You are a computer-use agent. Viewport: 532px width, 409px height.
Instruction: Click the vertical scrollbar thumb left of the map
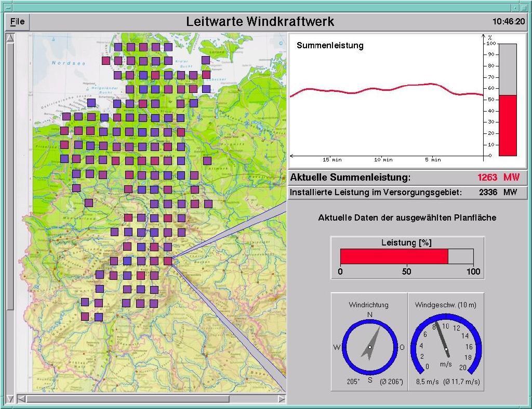[10, 176]
